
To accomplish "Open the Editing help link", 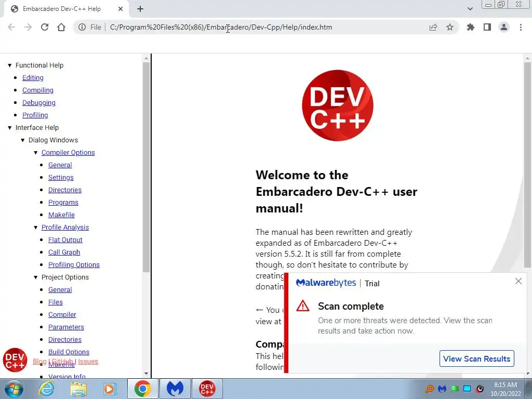I will (33, 78).
